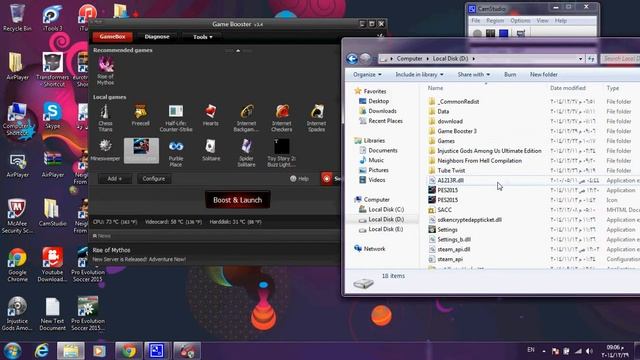Open Skype desktop shortcut
Screen dimensions: 640x360
click(52, 116)
